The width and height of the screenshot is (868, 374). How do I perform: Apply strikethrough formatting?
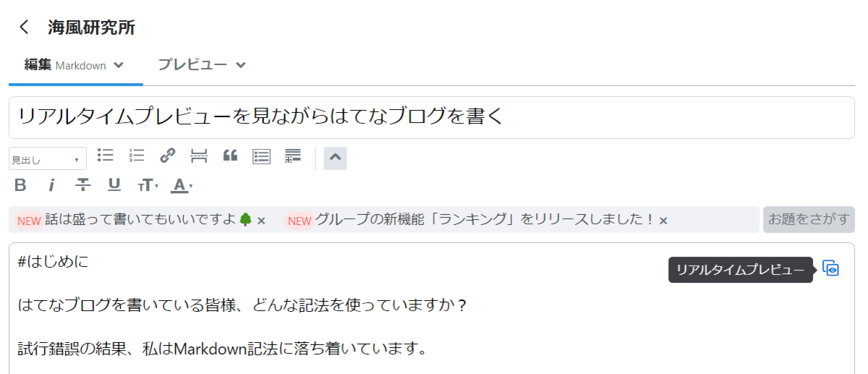[83, 185]
